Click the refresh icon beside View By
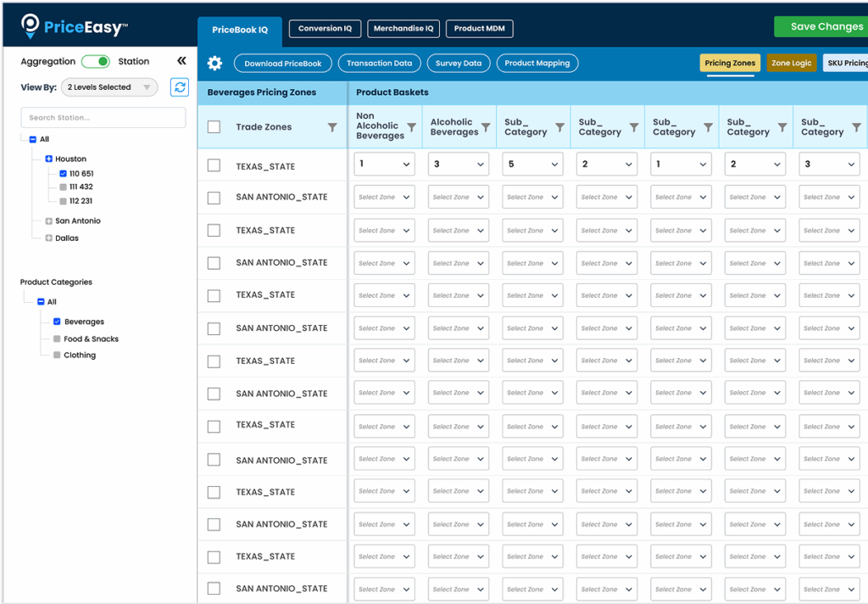The image size is (868, 604). 180,87
